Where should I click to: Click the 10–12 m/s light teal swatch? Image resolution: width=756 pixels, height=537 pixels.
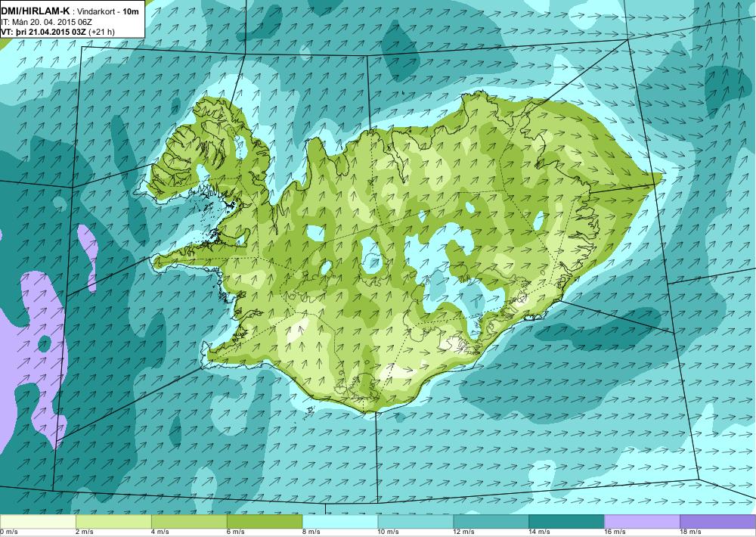[416, 522]
